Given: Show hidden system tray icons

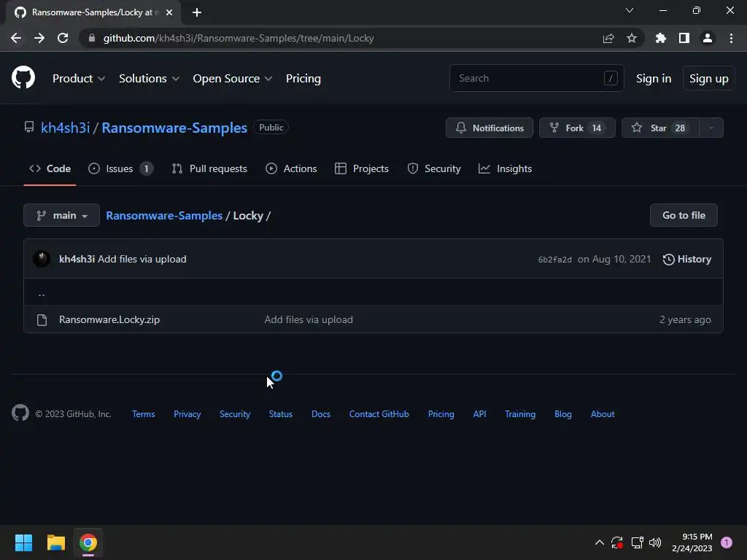Looking at the screenshot, I should coord(600,542).
